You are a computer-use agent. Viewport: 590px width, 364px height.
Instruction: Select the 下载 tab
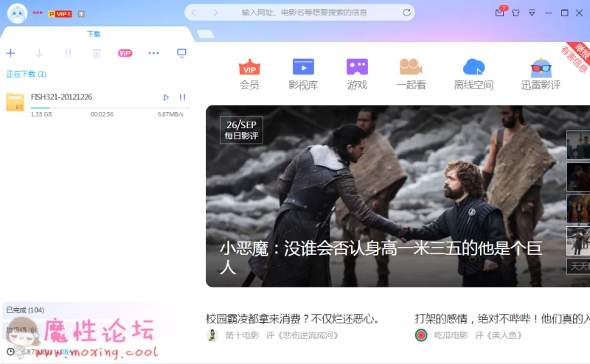[x=94, y=34]
